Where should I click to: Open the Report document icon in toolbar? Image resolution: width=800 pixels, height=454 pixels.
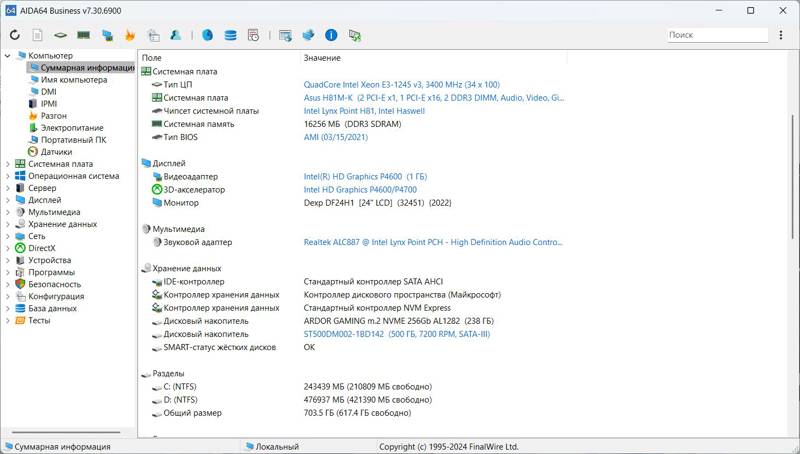(x=37, y=35)
